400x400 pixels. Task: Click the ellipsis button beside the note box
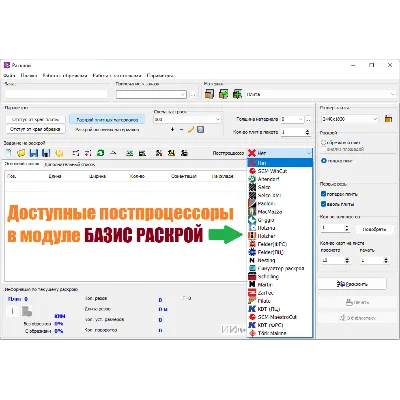[193, 95]
